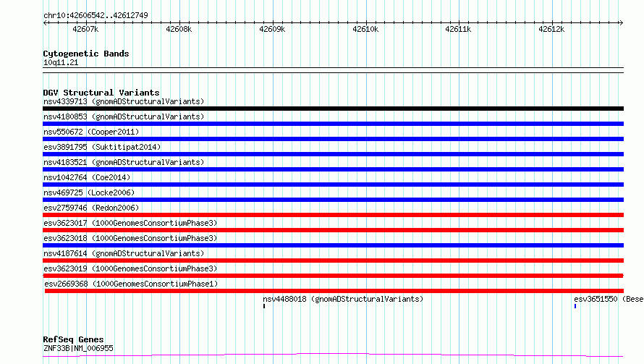Viewport: 644px width, 364px height.
Task: Open nsv4183521 gnomAD variant label
Action: pos(124,162)
